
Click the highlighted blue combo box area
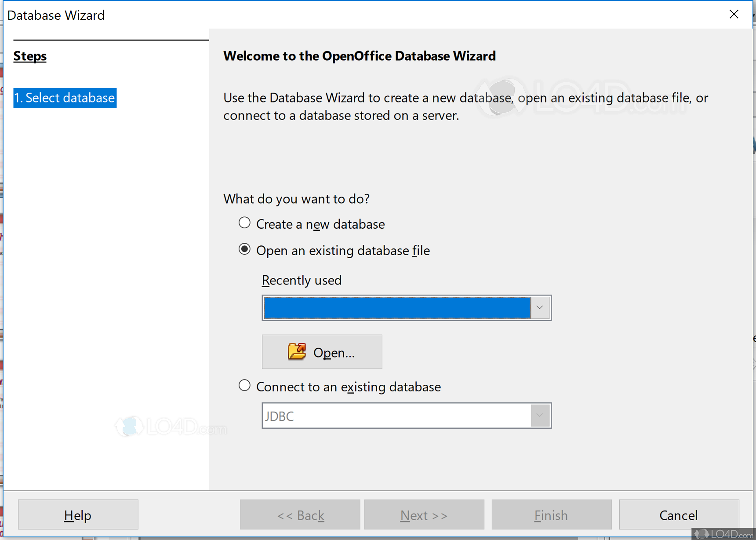396,307
